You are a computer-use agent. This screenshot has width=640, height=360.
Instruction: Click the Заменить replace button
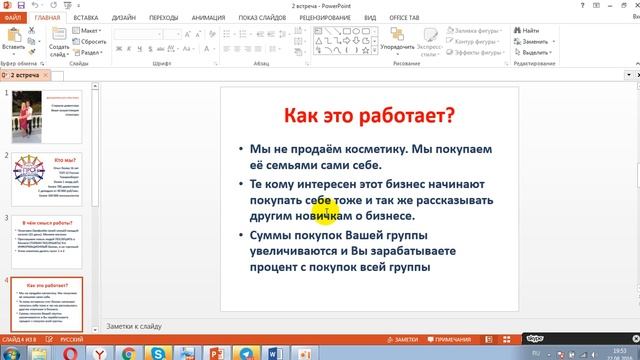[x=534, y=42]
